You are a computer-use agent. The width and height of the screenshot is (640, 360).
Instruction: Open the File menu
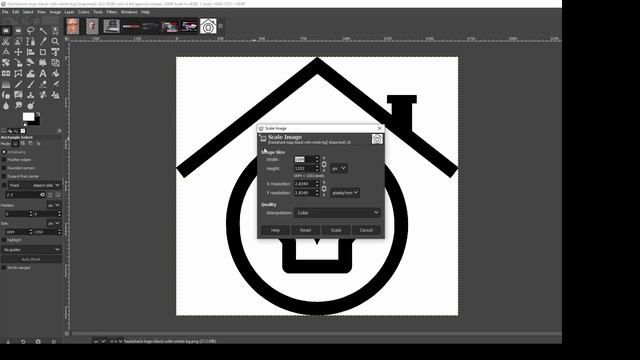click(5, 12)
